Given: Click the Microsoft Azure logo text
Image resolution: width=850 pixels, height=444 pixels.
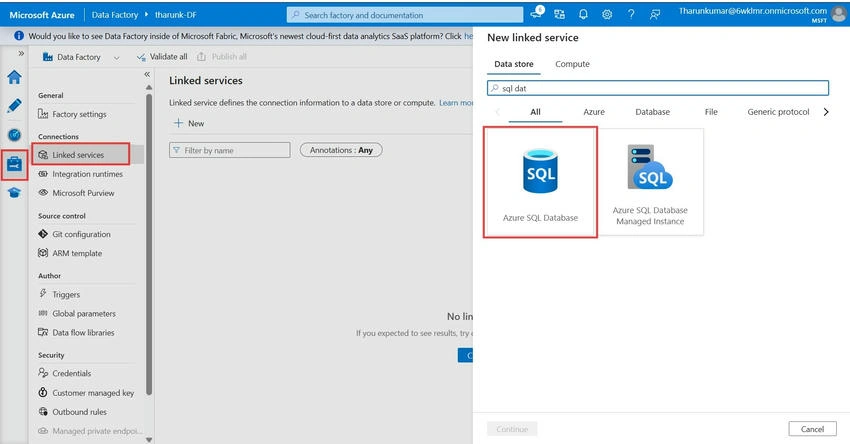Looking at the screenshot, I should click(42, 15).
